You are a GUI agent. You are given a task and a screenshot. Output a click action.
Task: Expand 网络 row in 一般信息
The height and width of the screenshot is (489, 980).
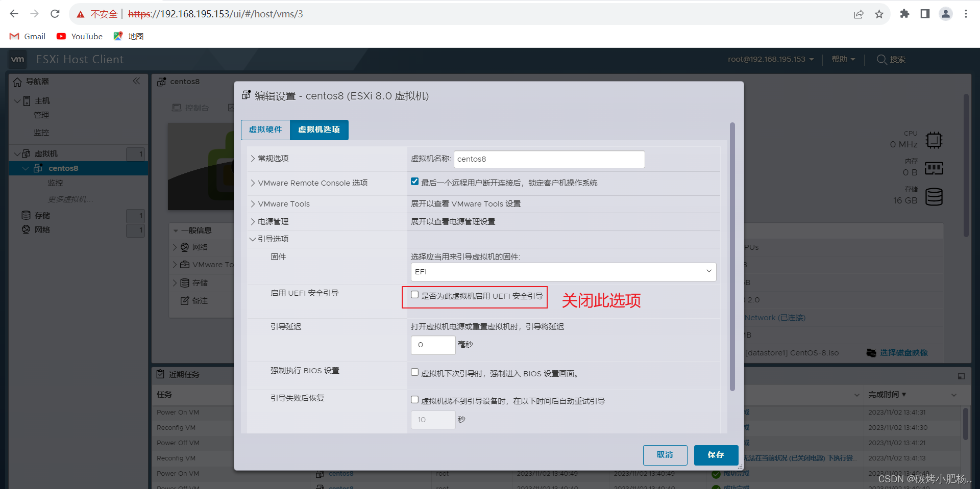tap(175, 247)
